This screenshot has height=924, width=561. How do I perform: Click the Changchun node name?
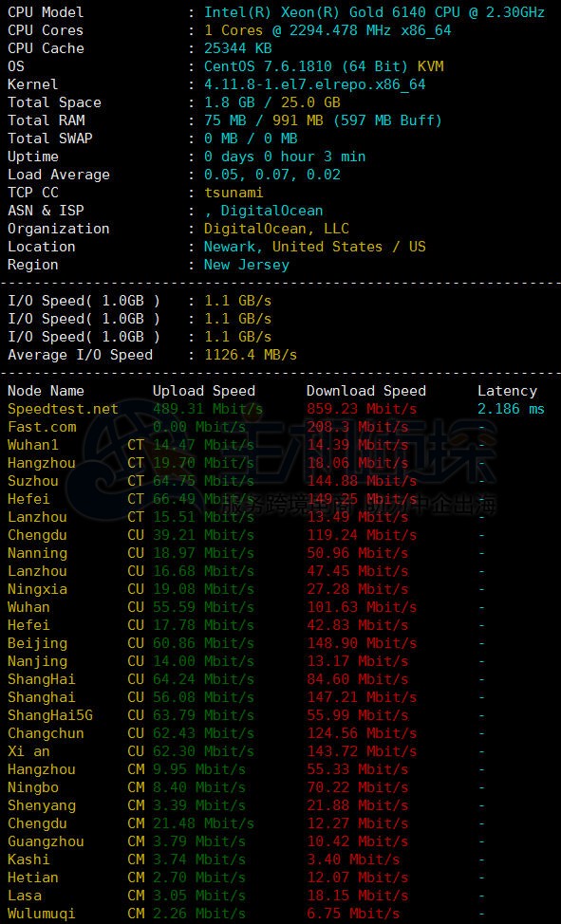(x=46, y=733)
